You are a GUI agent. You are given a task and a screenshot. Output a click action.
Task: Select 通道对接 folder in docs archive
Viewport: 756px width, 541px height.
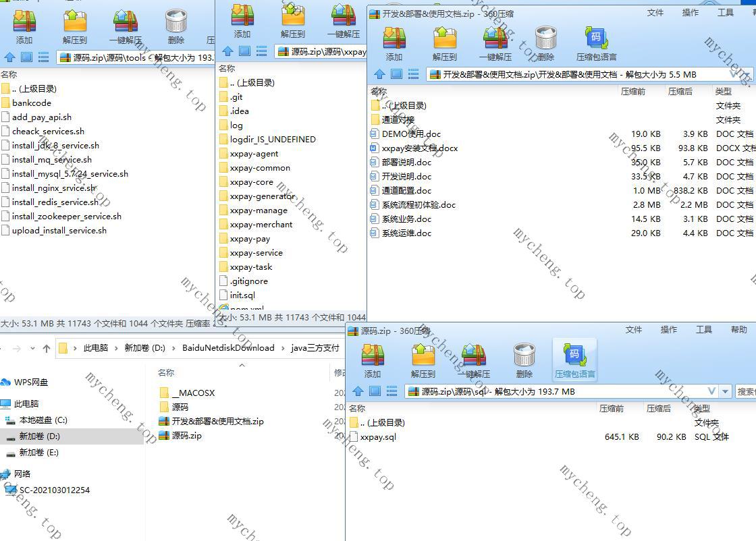pyautogui.click(x=398, y=119)
